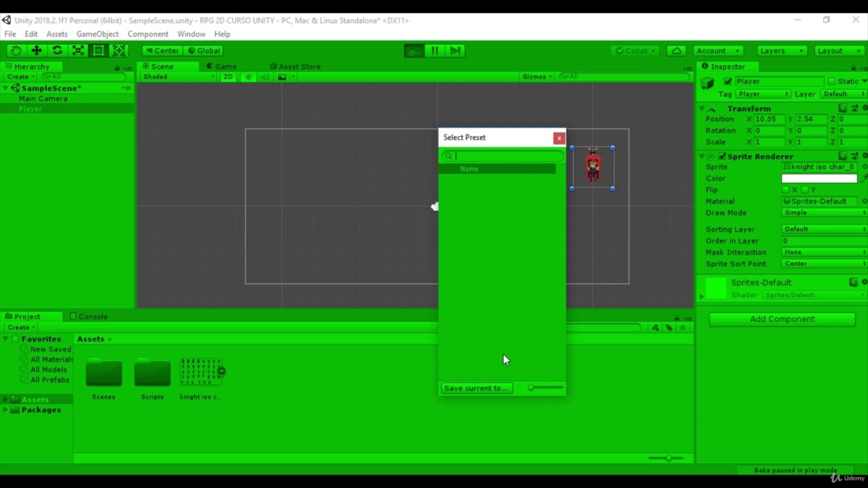Pick color with the eyedropper icon
Image resolution: width=868 pixels, height=488 pixels.
[x=864, y=178]
